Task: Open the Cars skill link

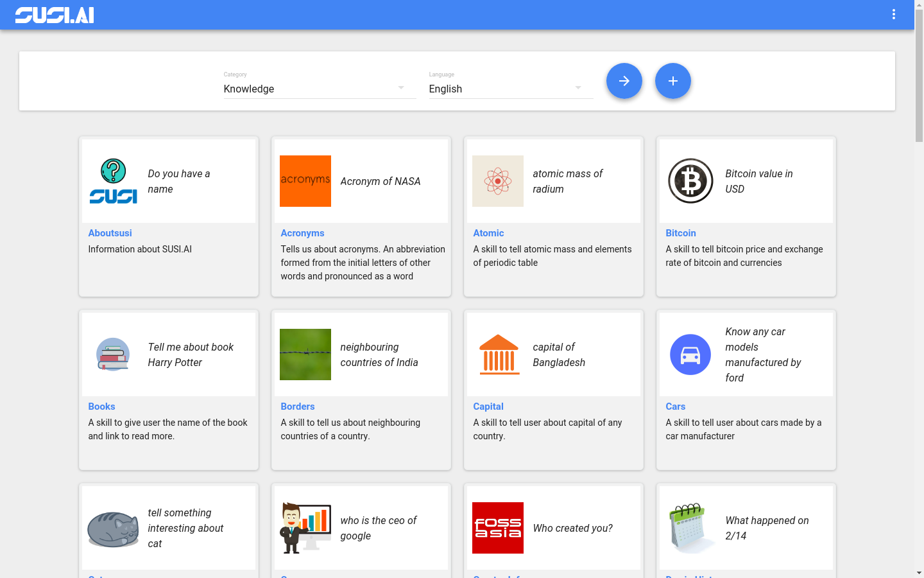Action: (676, 407)
